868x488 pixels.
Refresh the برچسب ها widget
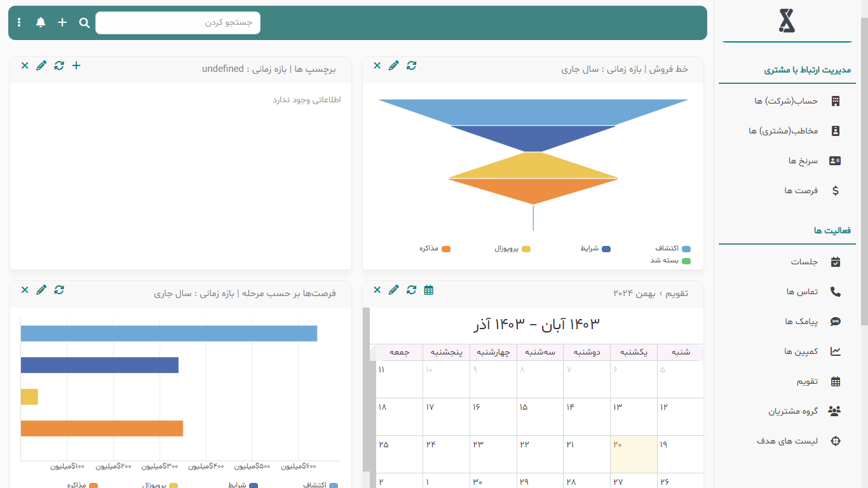point(59,65)
